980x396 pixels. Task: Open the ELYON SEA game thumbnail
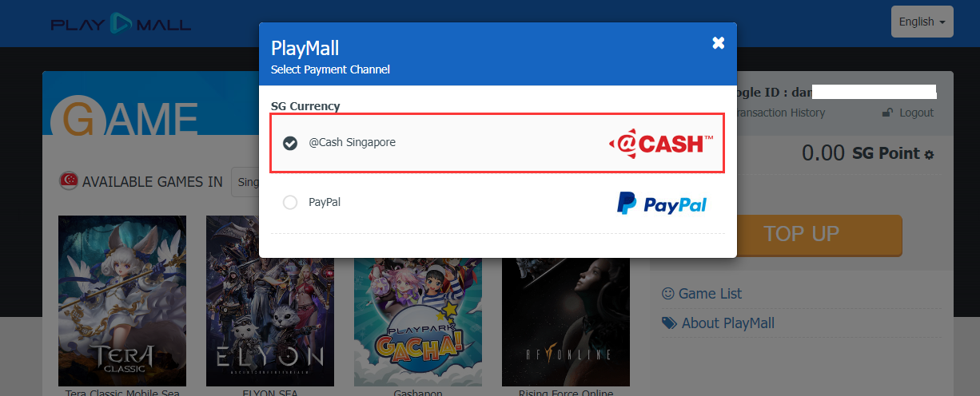click(x=270, y=301)
